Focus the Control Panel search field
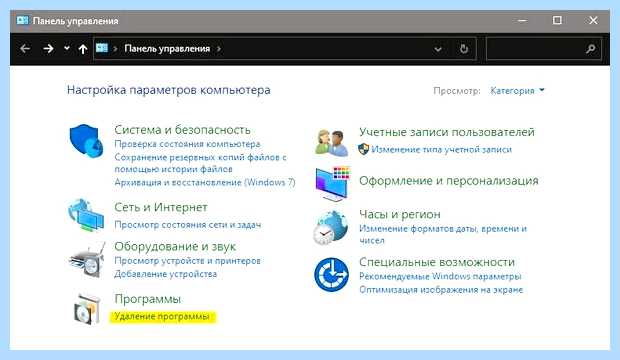Screen dimensions: 620x360 point(544,49)
